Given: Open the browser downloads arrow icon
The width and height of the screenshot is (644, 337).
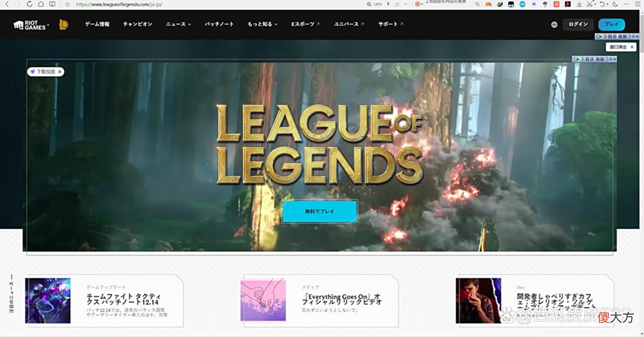Looking at the screenshot, I should point(579,4).
